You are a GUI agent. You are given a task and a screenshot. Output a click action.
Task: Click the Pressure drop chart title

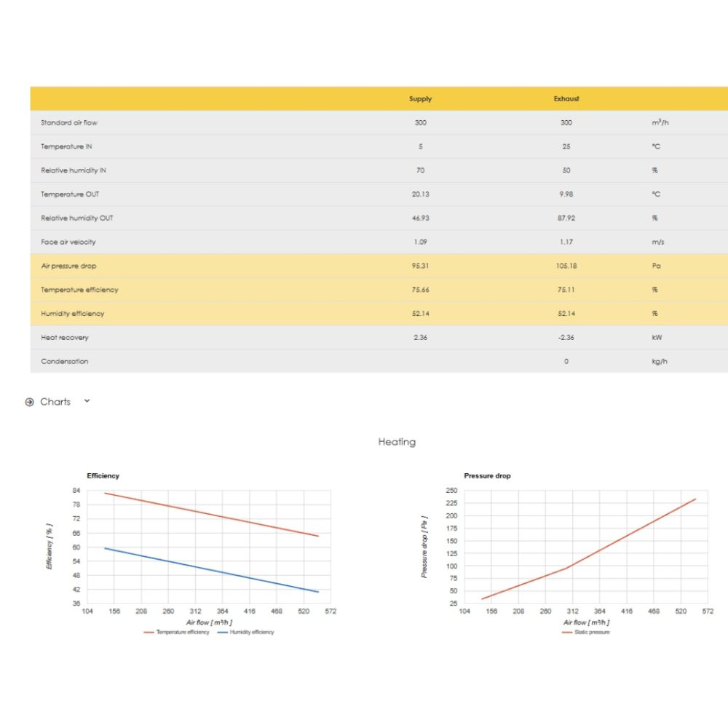pos(487,475)
